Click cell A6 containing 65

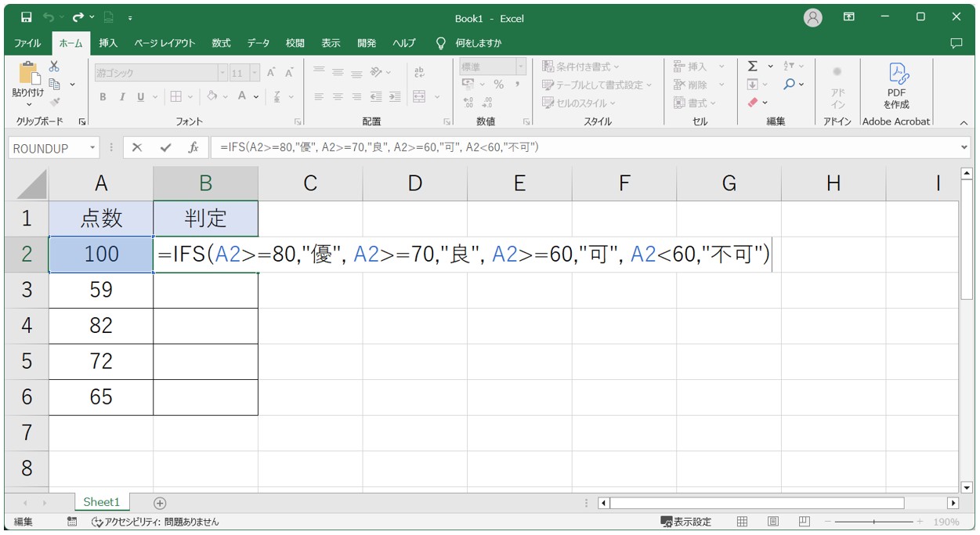(101, 397)
